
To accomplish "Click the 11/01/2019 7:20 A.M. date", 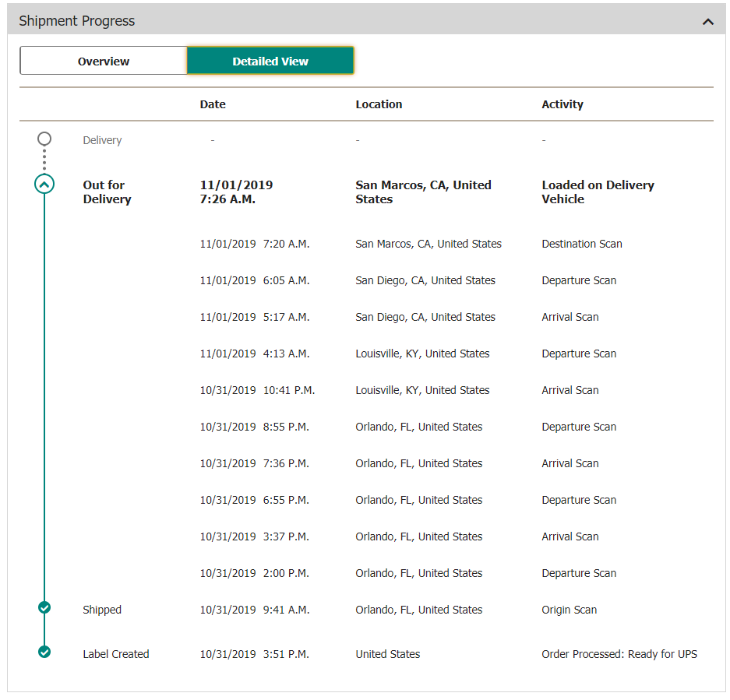I will click(x=255, y=244).
